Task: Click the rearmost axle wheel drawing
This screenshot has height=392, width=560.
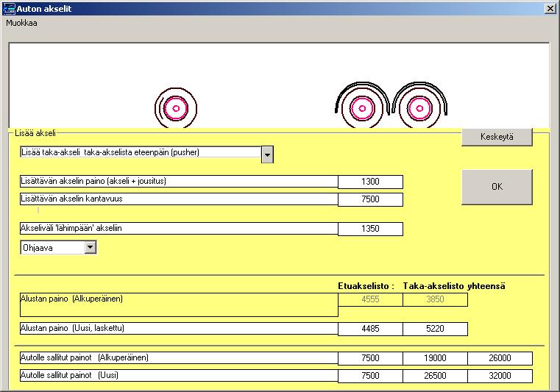Action: pyautogui.click(x=419, y=107)
